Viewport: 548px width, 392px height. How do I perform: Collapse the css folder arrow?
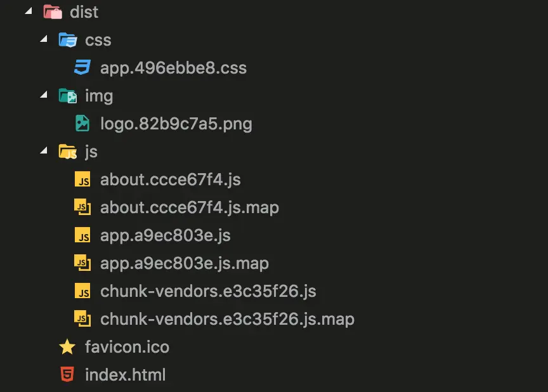click(44, 39)
